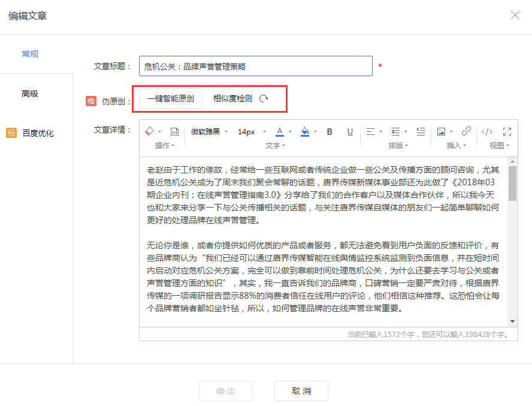This screenshot has width=532, height=406.
Task: Click the paste-from-Word document icon
Action: click(174, 131)
